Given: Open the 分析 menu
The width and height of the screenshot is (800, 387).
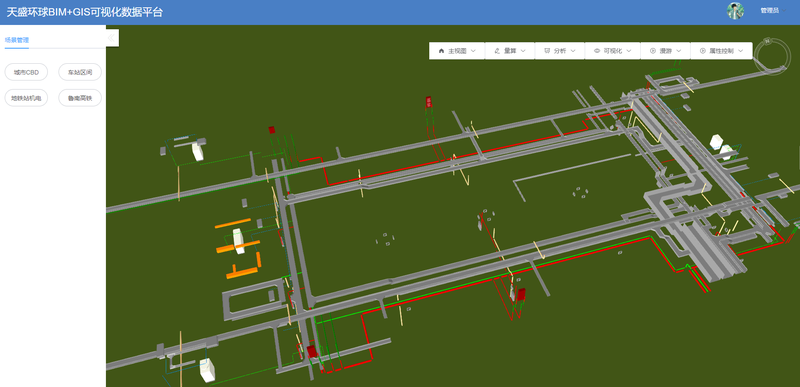Looking at the screenshot, I should click(560, 51).
